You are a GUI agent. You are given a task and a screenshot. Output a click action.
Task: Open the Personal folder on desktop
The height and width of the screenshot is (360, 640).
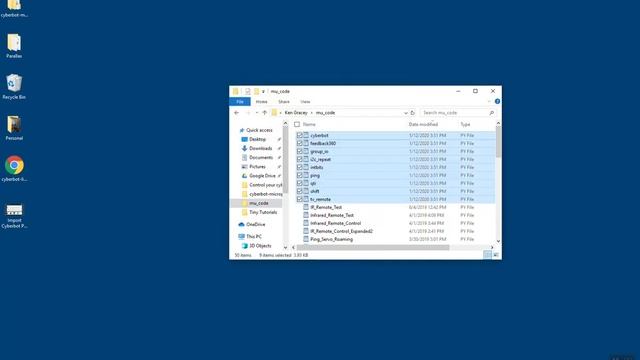[14, 128]
